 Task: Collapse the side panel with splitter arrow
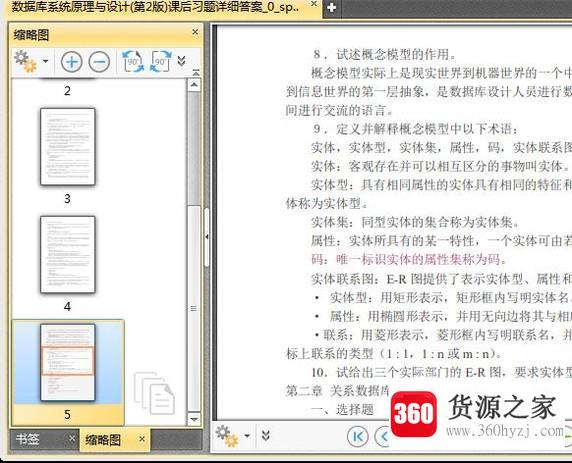click(x=207, y=237)
